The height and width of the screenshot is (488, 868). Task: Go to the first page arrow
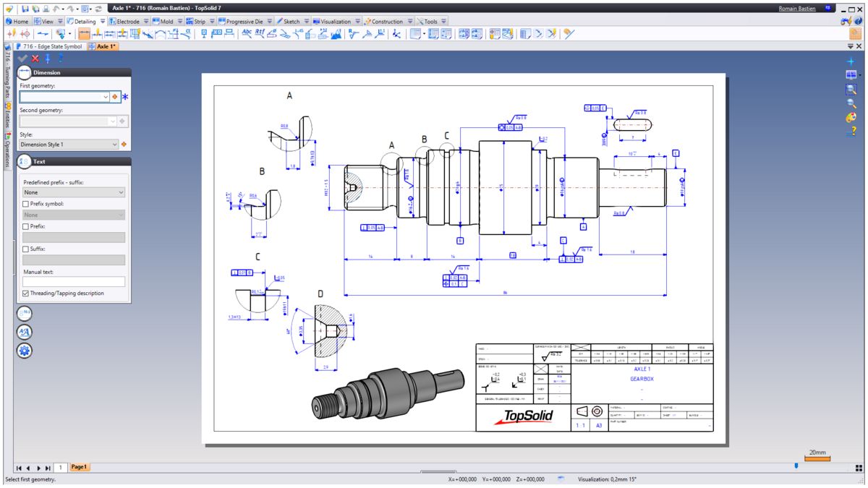pyautogui.click(x=19, y=468)
